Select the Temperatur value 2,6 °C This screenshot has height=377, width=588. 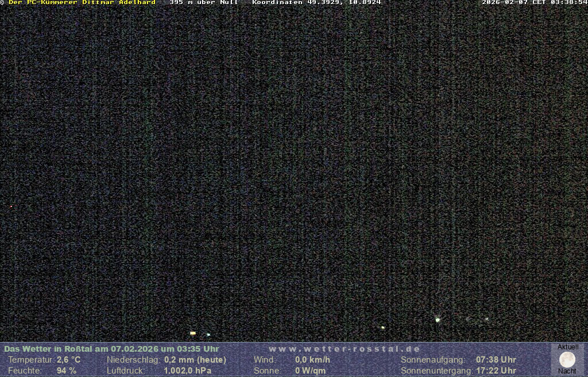(x=69, y=360)
